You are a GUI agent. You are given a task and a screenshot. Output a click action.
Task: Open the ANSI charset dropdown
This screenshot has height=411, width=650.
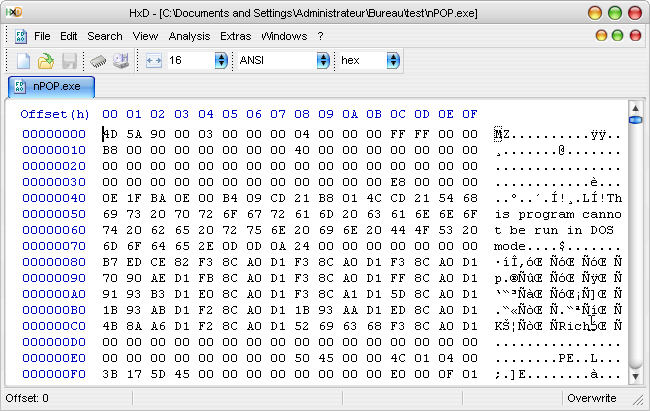pyautogui.click(x=323, y=61)
